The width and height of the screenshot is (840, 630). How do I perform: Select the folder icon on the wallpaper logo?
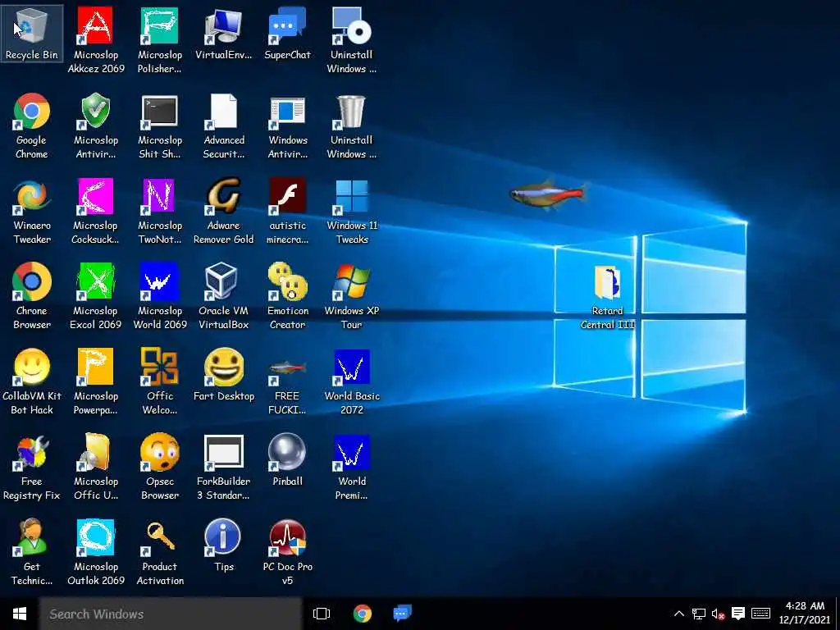608,296
